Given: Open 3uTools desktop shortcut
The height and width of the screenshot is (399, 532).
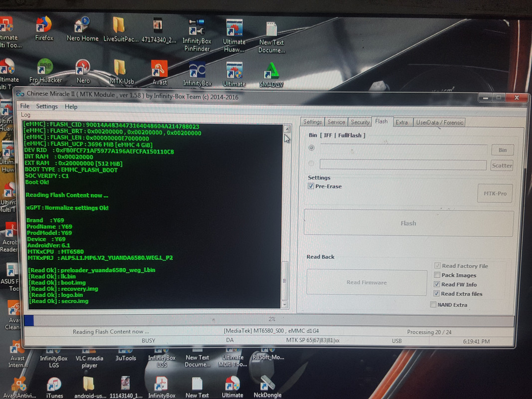Looking at the screenshot, I should [x=126, y=355].
